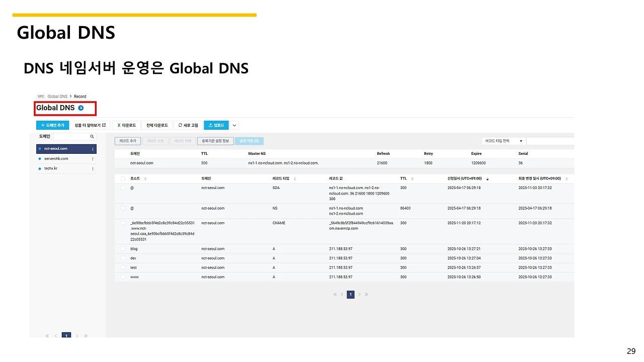Select the techx.kr domain
Viewport: 644px width, 362px height.
click(66, 169)
